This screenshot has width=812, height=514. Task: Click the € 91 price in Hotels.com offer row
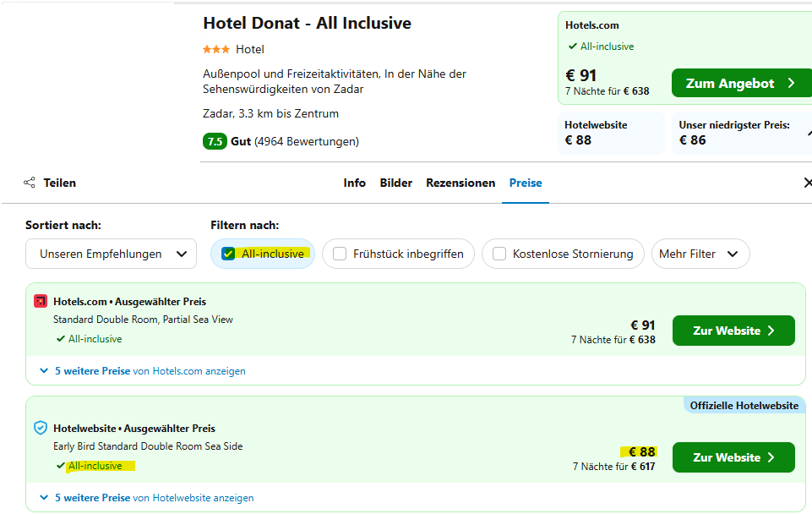[643, 325]
